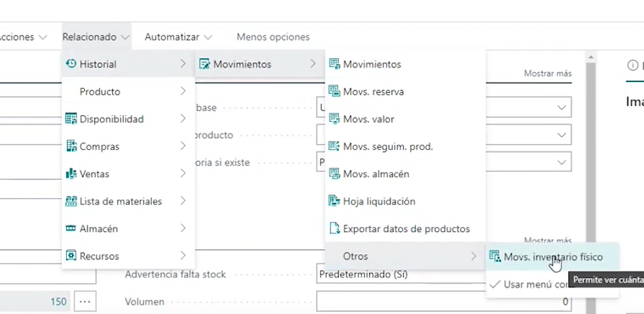
Task: Click the Recursos icon
Action: coord(71,256)
